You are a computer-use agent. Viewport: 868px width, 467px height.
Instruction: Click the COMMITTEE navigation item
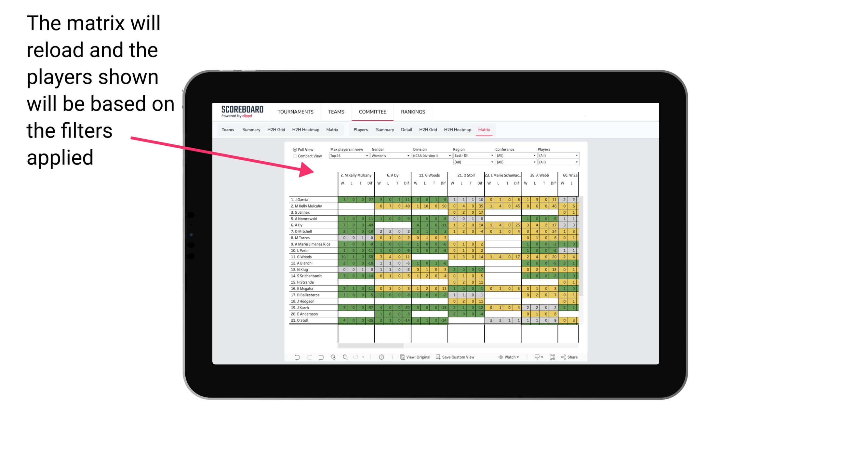pyautogui.click(x=372, y=112)
